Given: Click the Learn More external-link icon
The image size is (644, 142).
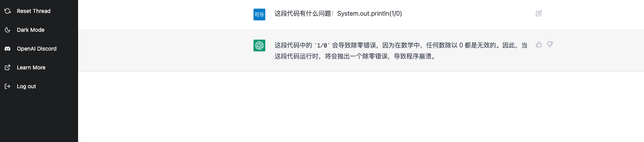Looking at the screenshot, I should [x=7, y=67].
